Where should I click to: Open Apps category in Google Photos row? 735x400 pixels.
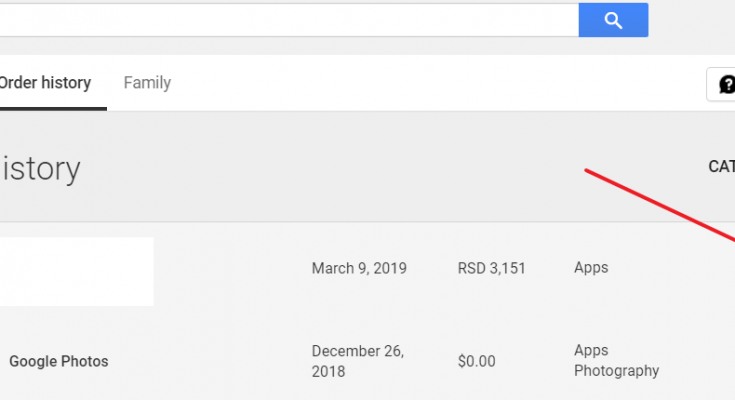coord(591,350)
